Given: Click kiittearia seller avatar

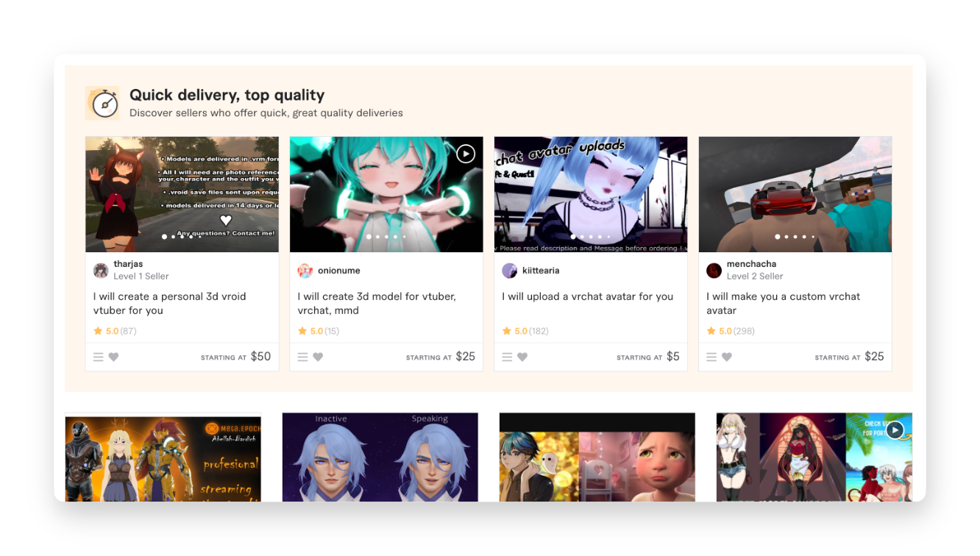Looking at the screenshot, I should (x=510, y=271).
